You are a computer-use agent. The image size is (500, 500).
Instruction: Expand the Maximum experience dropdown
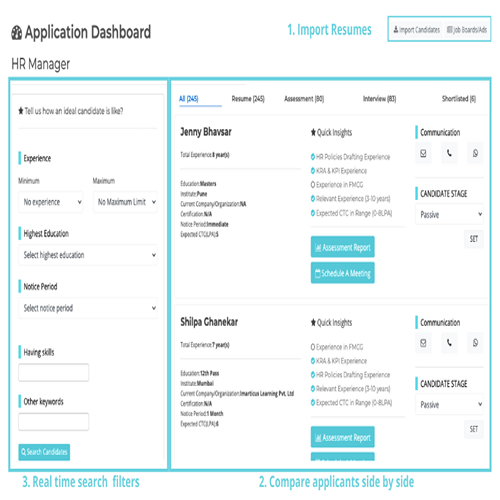coord(125,202)
